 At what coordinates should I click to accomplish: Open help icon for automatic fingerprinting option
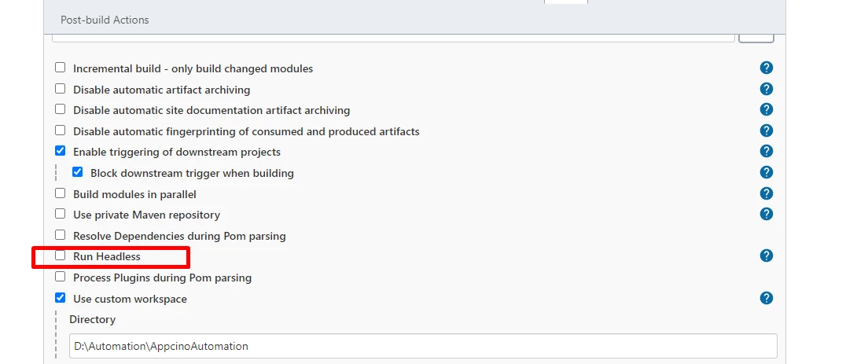point(766,131)
